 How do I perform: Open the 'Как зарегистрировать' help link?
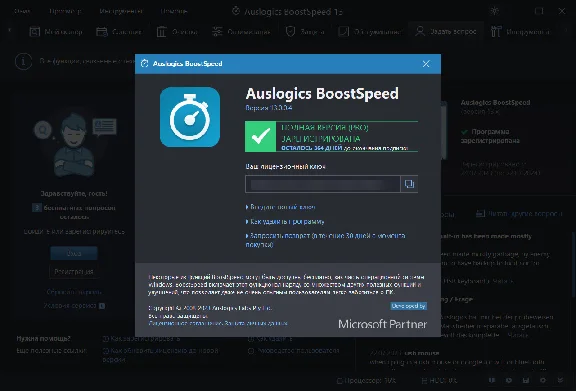pyautogui.click(x=141, y=339)
